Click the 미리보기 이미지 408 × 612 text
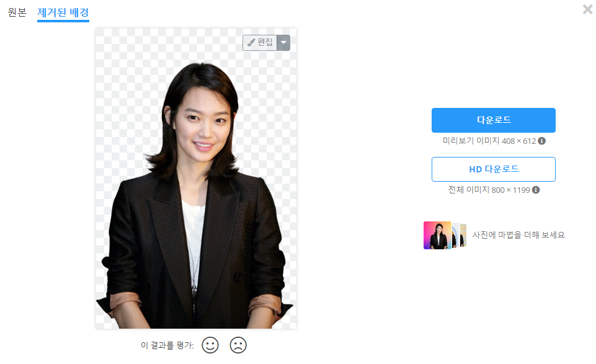The image size is (596, 364). coord(489,141)
